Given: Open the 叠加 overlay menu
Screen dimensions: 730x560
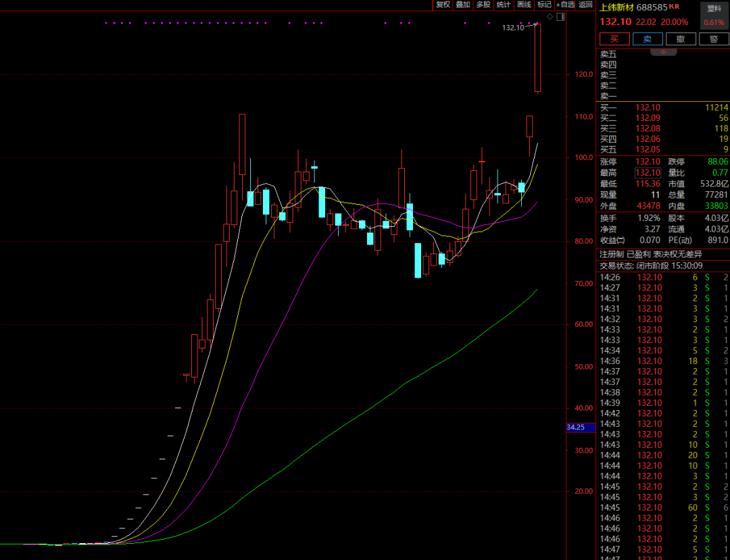Looking at the screenshot, I should [x=463, y=5].
